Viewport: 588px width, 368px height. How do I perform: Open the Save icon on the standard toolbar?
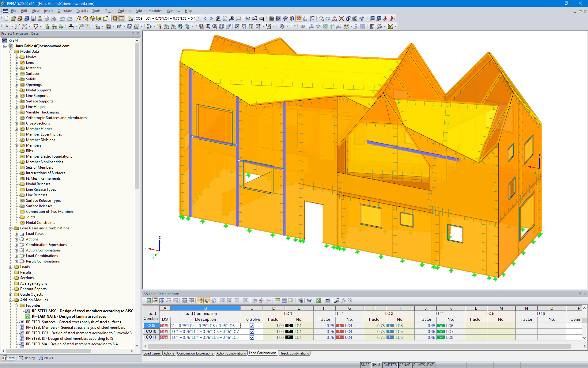coord(32,18)
